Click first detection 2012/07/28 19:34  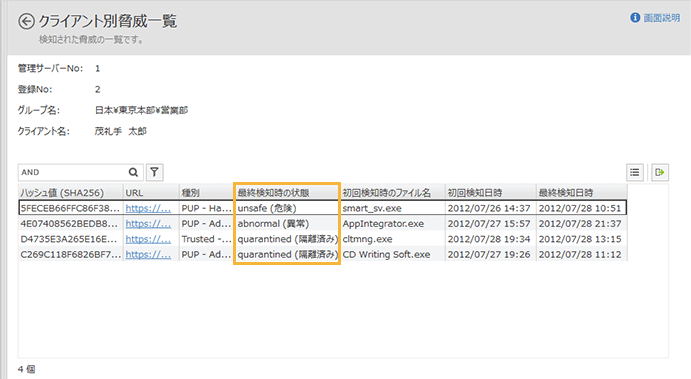coord(489,239)
